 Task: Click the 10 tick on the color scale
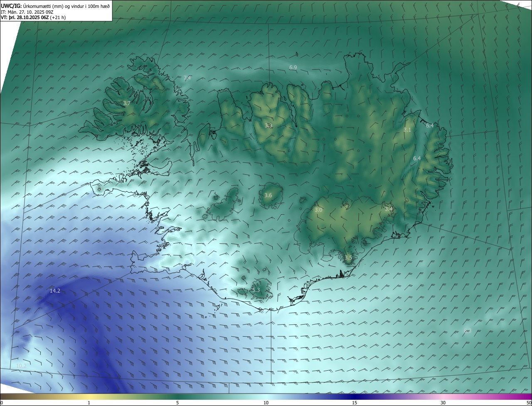coord(266,403)
